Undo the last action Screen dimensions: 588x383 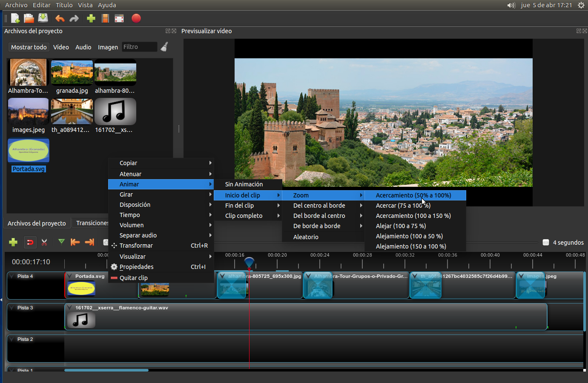coord(60,18)
